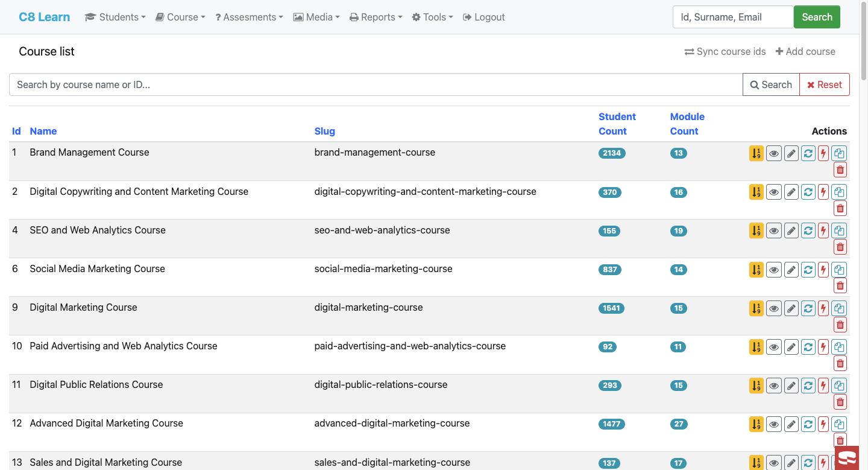Click the edit pencil for Brand Management Course

(x=791, y=153)
